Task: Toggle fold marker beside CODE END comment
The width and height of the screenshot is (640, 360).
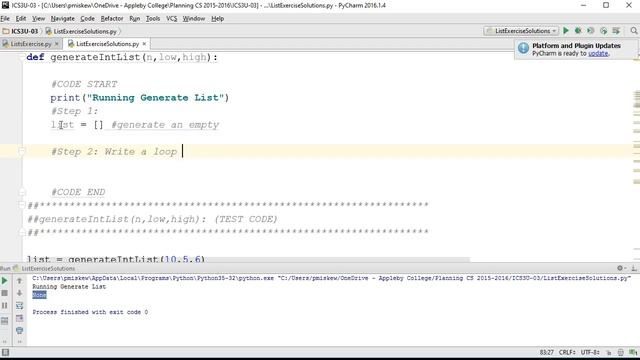Action: click(x=22, y=192)
